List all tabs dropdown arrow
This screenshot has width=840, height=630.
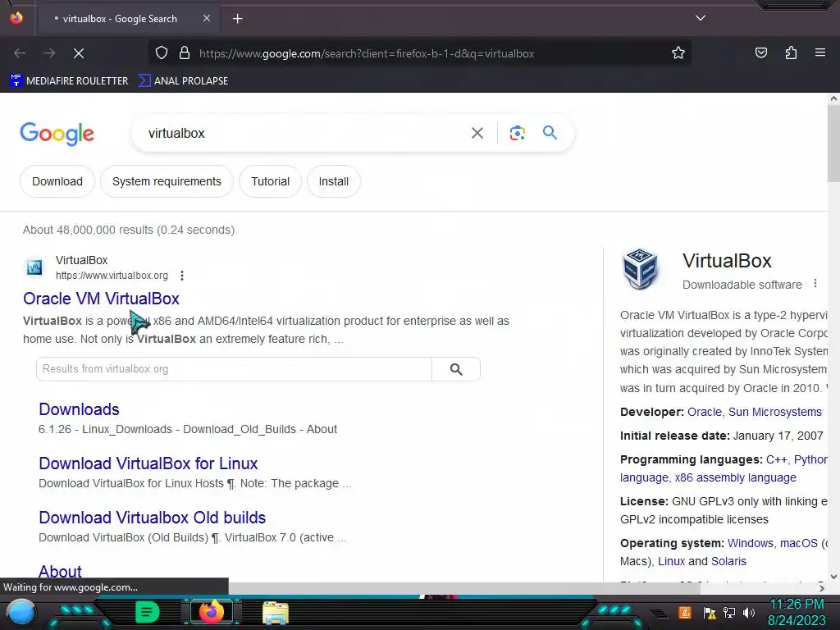[x=701, y=18]
